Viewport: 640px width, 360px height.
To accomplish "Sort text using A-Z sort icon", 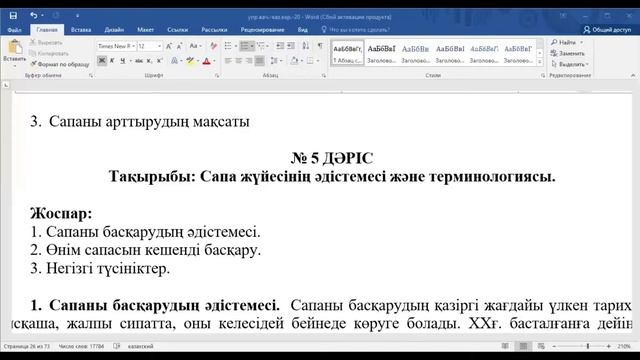I will [306, 46].
